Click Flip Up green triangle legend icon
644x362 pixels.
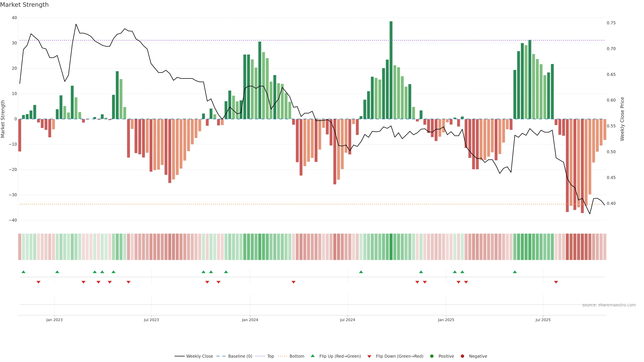point(312,356)
